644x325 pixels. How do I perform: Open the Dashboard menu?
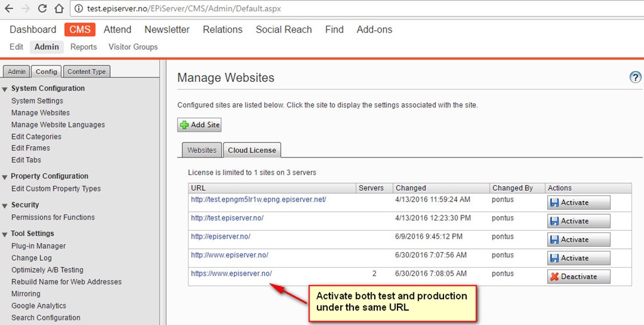[x=33, y=30]
